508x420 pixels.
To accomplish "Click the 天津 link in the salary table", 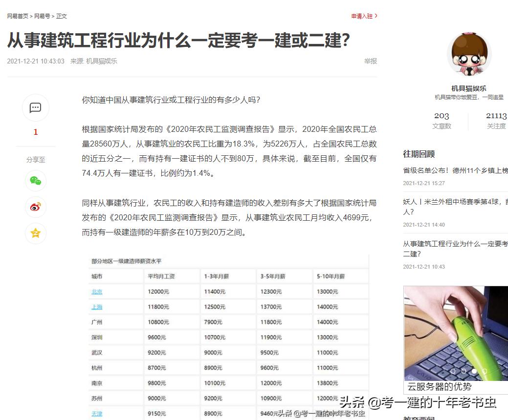I will (97, 414).
